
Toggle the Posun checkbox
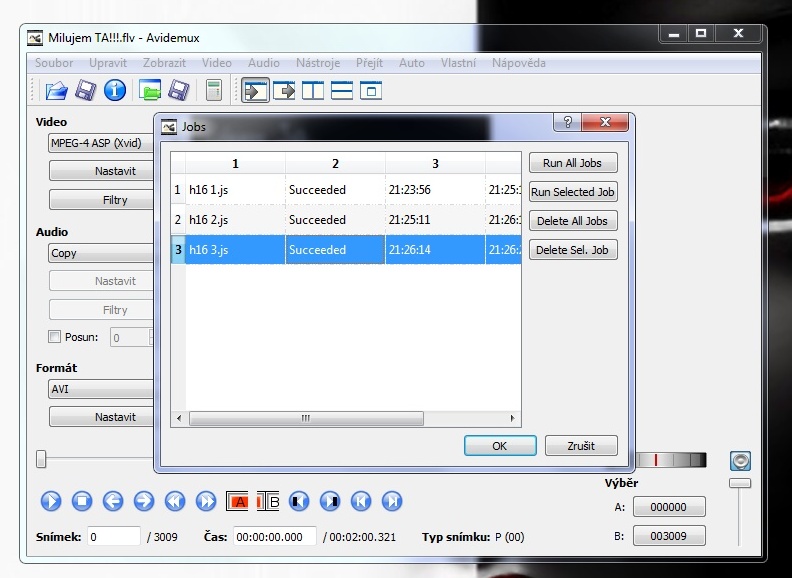pos(55,337)
